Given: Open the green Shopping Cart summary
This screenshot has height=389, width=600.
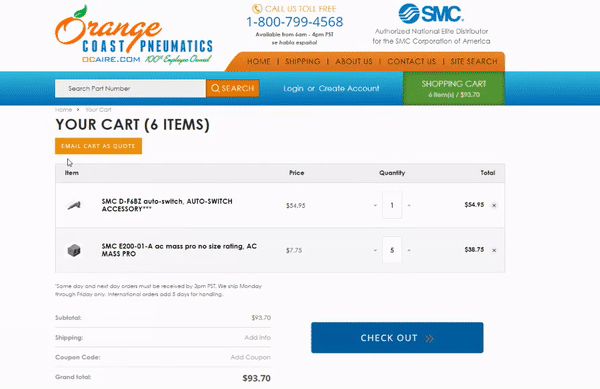Looking at the screenshot, I should [454, 88].
